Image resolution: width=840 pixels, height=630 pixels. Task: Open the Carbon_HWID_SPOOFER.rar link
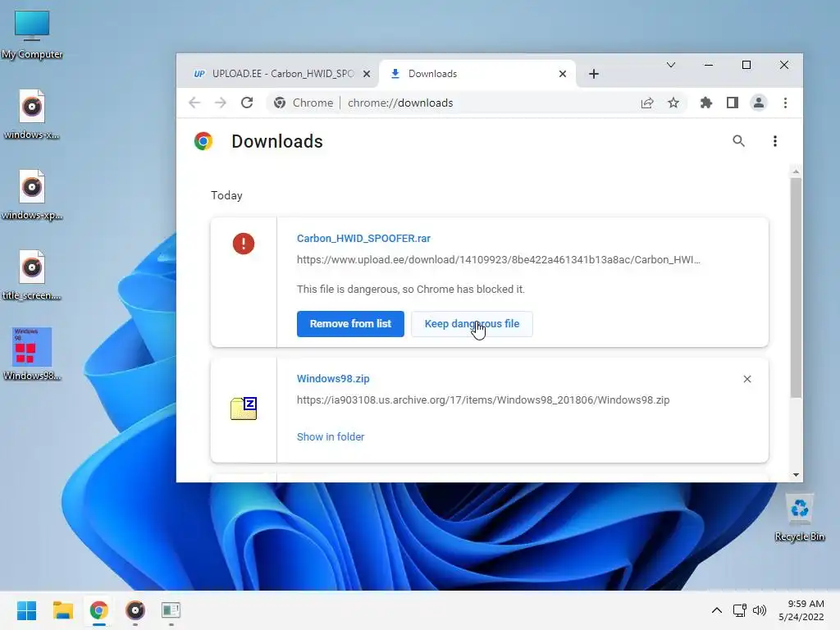363,239
